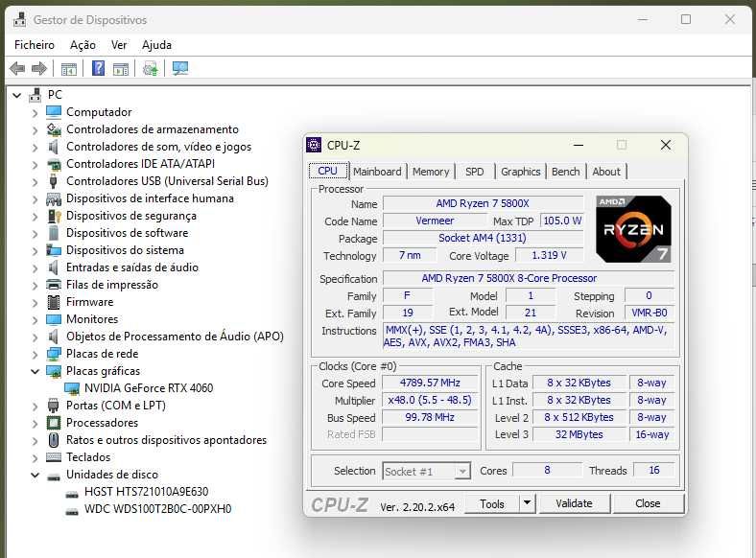The height and width of the screenshot is (558, 756).
Task: Open the Ficheiro menu
Action: click(x=35, y=45)
